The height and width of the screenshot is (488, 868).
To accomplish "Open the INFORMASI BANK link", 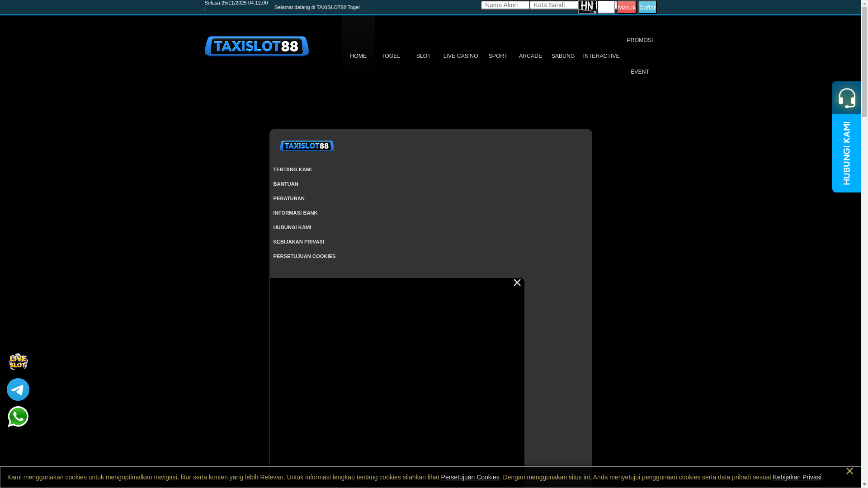I will (295, 213).
